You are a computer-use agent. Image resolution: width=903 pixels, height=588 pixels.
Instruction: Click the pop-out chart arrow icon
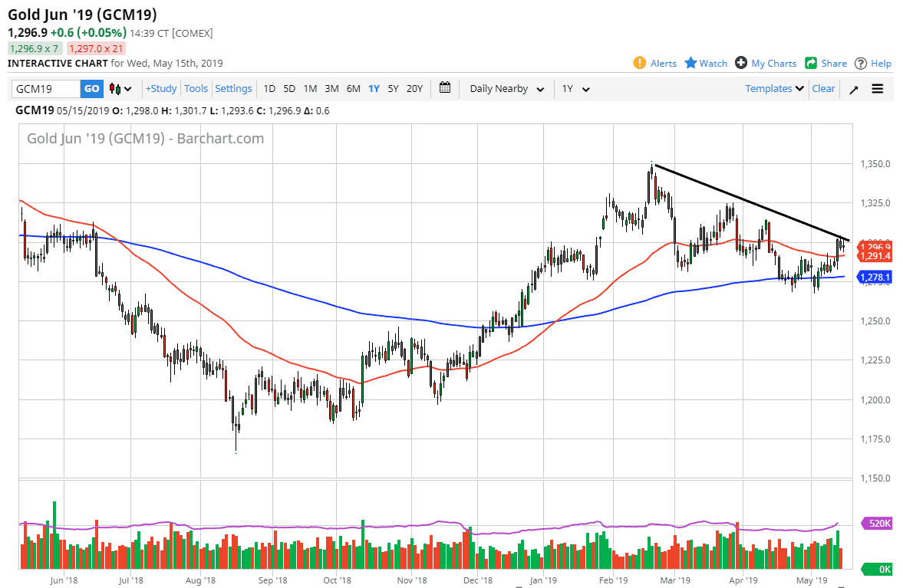point(853,88)
